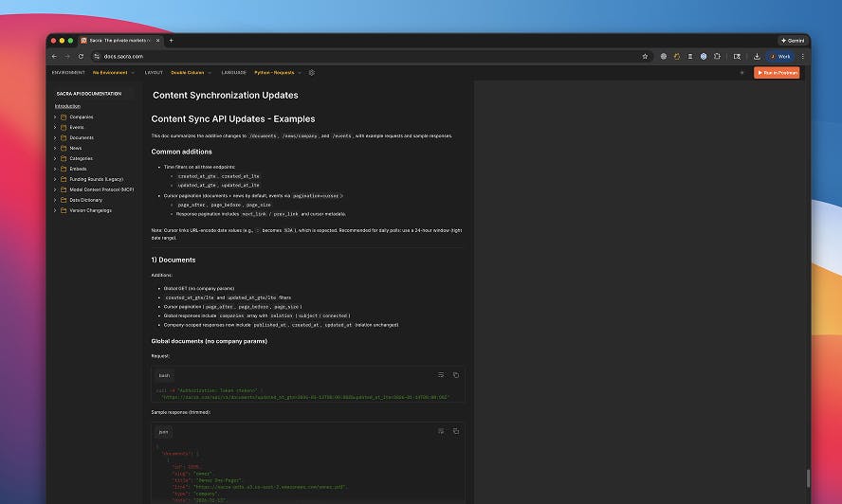Expand the News folder chevron
The height and width of the screenshot is (504, 842).
[55, 148]
